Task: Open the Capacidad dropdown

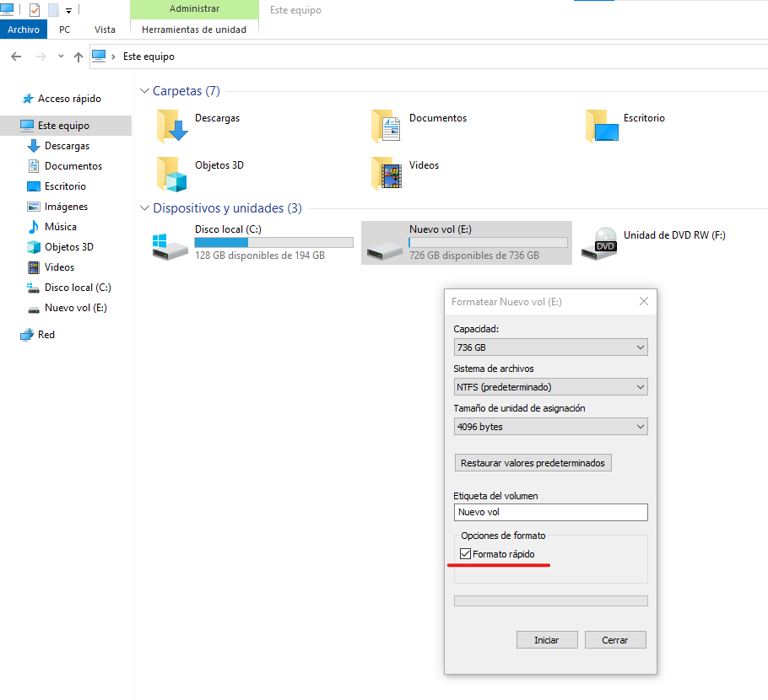Action: [550, 347]
